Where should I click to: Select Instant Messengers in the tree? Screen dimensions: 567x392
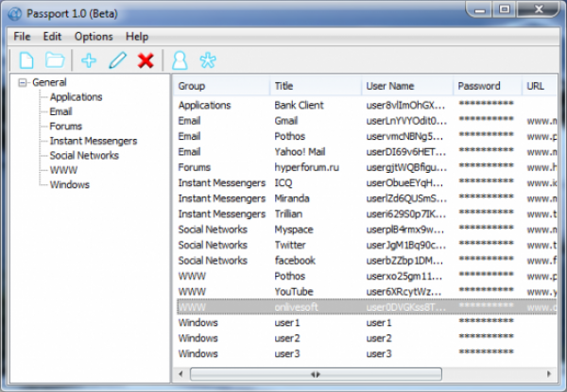pos(93,141)
